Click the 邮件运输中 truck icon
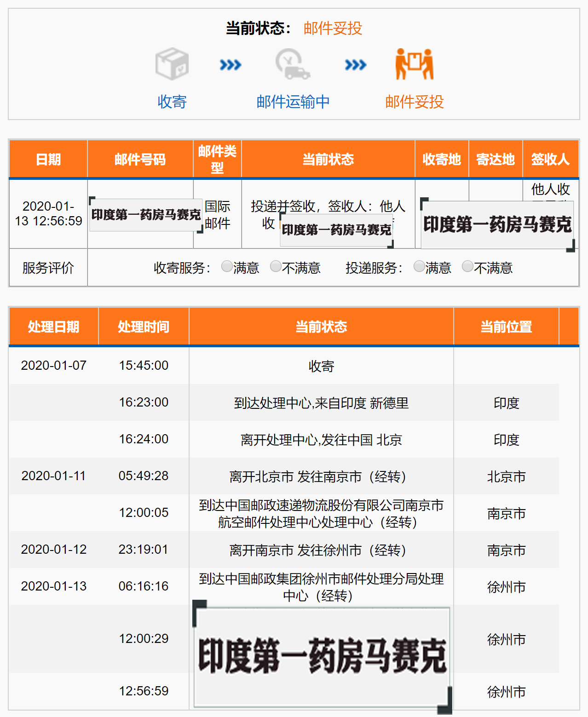This screenshot has height=717, width=588. point(292,64)
